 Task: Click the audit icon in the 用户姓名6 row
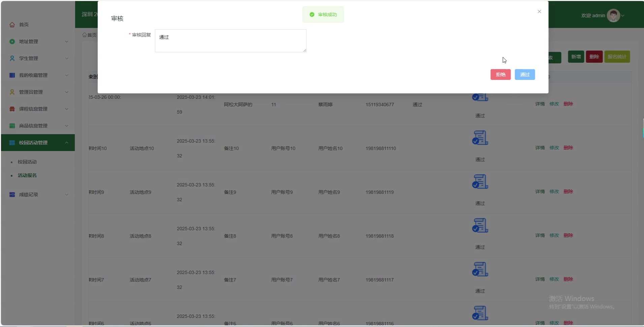(480, 313)
